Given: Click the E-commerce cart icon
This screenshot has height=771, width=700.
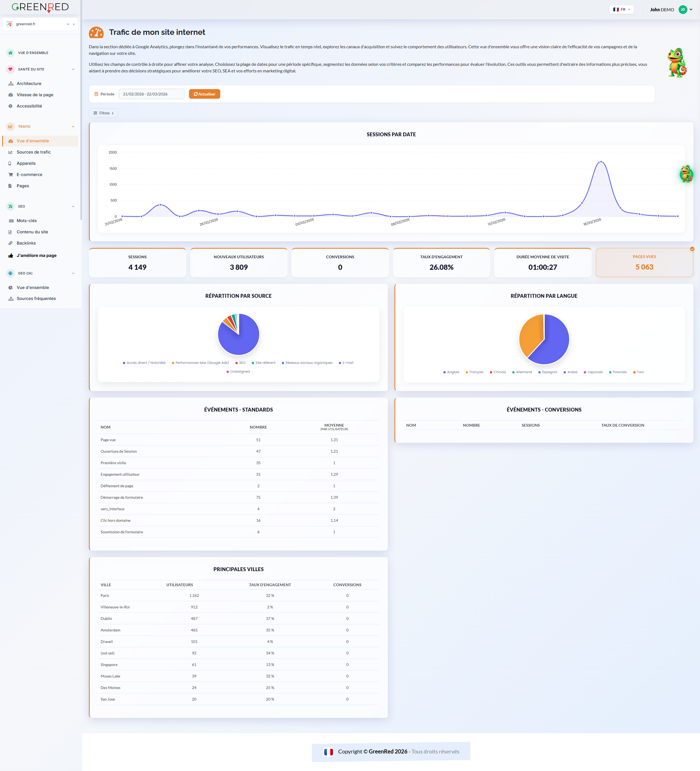Looking at the screenshot, I should click(x=11, y=175).
